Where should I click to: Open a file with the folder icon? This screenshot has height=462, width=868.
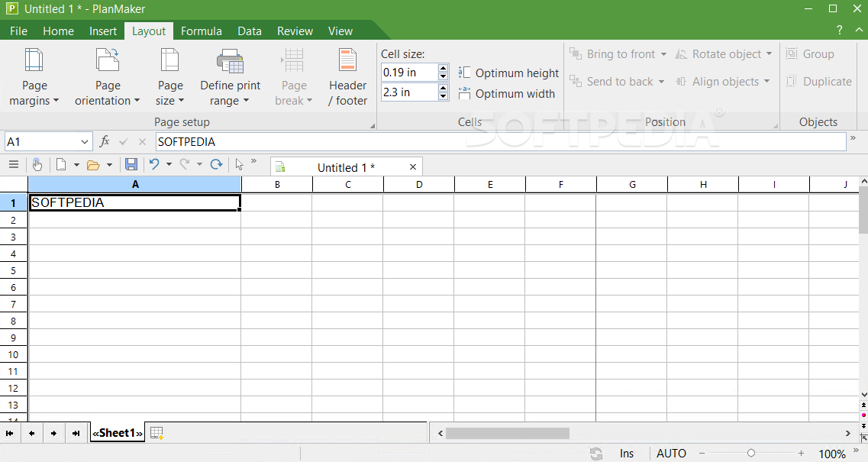93,164
